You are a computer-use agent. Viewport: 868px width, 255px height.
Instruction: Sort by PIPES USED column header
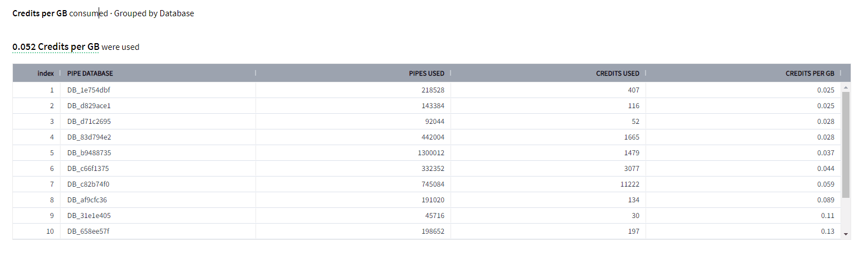[426, 73]
